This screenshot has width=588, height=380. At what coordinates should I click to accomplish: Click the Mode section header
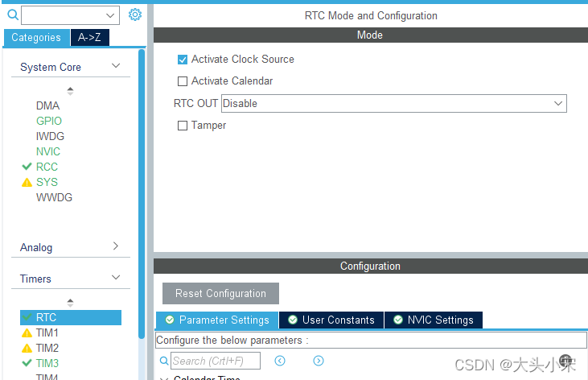(371, 35)
